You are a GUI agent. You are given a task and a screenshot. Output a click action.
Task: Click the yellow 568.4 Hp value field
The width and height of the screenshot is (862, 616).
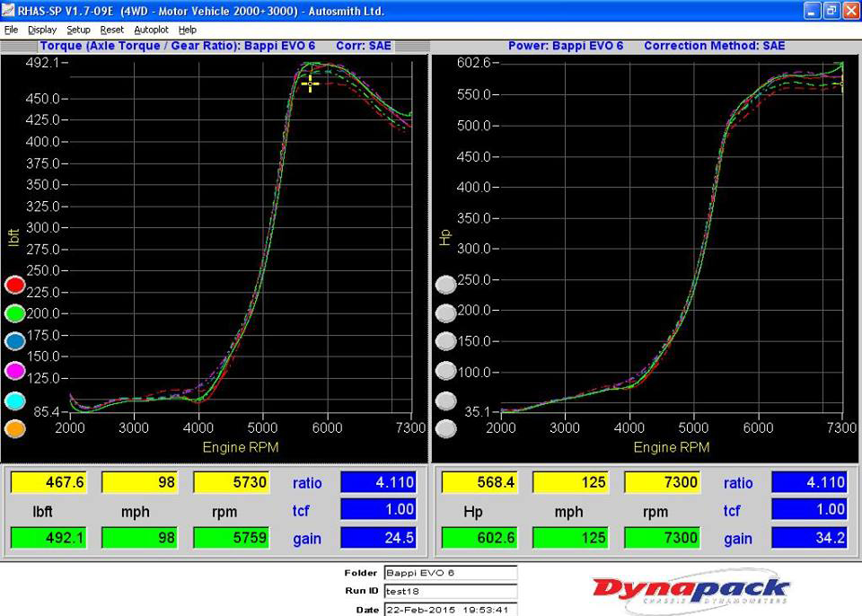coord(479,482)
